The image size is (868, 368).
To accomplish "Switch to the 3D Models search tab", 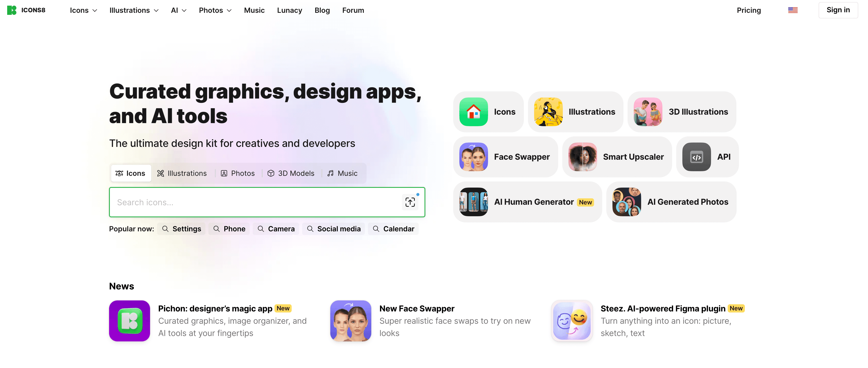I will pos(291,174).
